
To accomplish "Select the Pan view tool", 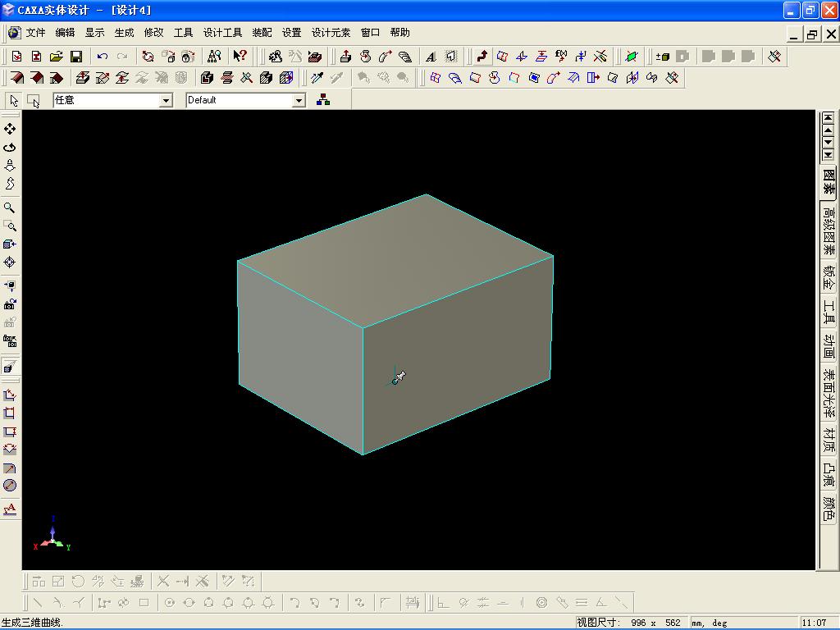I will pos(10,129).
